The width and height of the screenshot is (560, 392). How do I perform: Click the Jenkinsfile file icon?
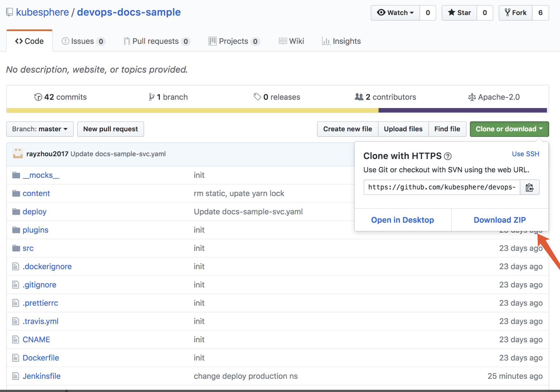coord(16,376)
